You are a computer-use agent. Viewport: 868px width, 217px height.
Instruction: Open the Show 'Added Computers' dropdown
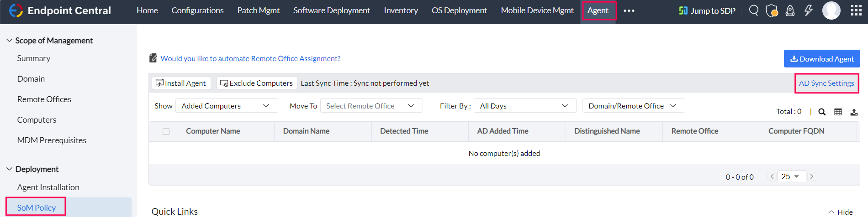(227, 106)
